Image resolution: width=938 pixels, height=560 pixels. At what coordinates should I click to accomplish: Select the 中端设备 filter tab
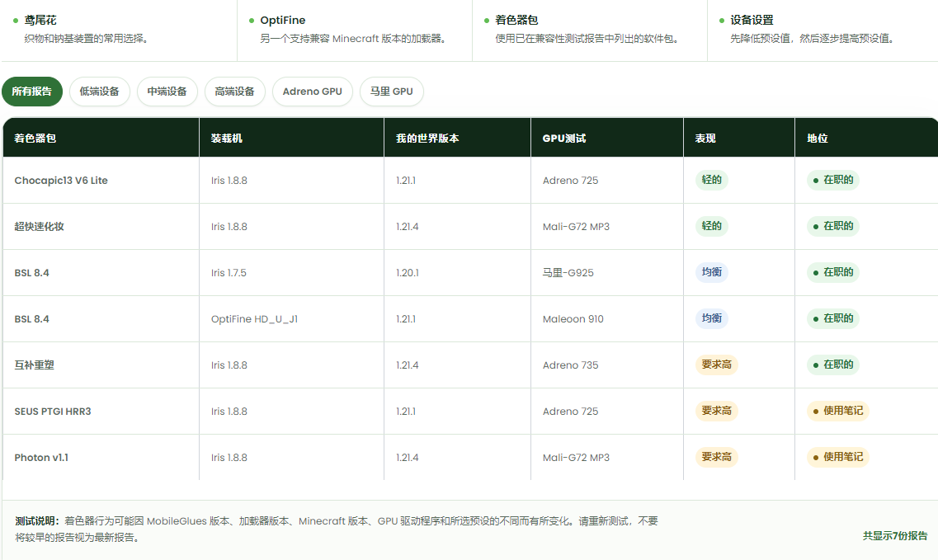tap(167, 92)
